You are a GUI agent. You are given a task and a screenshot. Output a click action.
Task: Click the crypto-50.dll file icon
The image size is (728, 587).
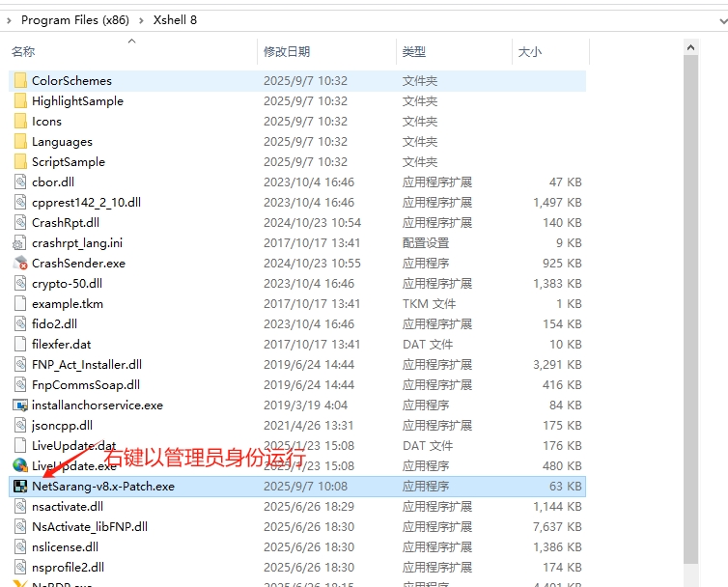pyautogui.click(x=20, y=283)
